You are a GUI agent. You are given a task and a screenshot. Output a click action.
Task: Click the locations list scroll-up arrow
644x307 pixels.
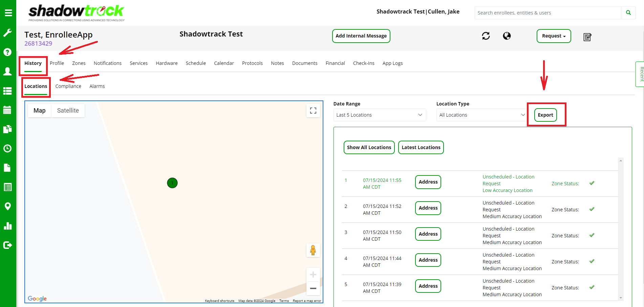coord(621,161)
